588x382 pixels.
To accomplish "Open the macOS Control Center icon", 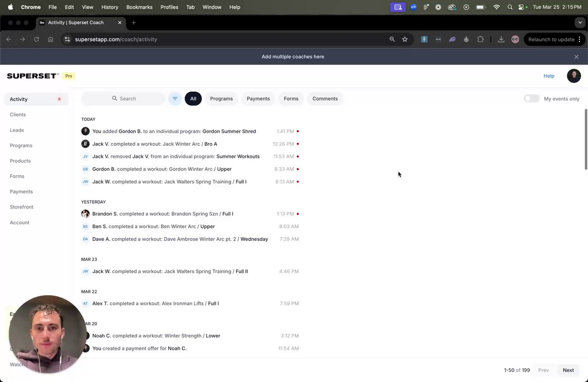I will click(x=521, y=7).
